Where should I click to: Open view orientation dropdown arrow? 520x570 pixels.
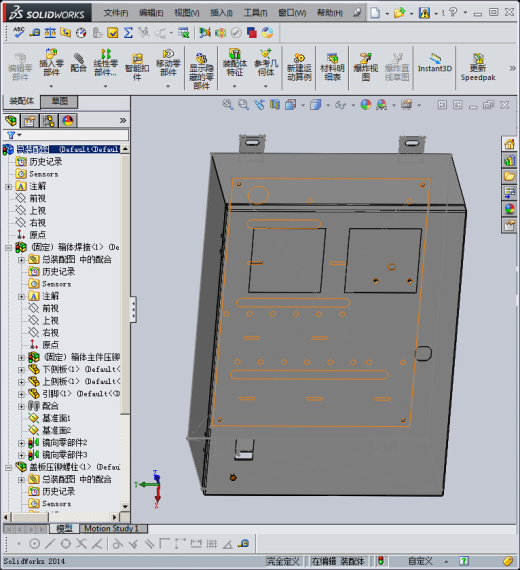point(303,105)
